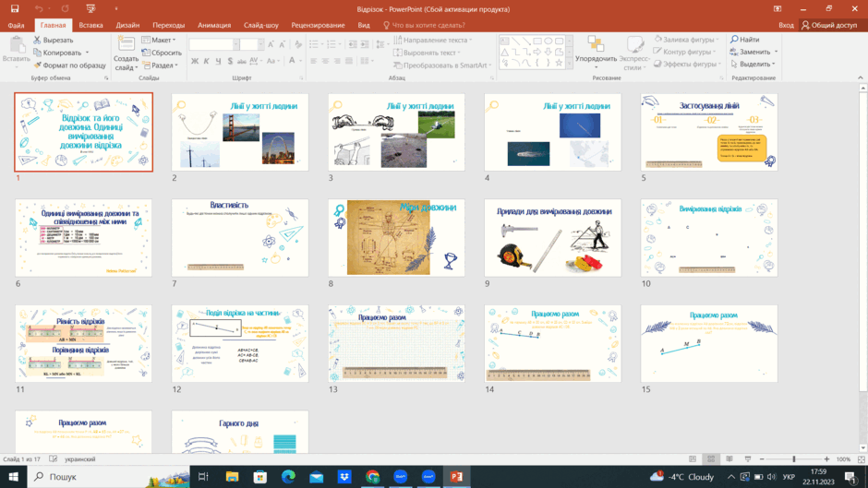Click the Cut (Вырезать) scissors icon
This screenshot has height=488, width=868.
point(37,40)
